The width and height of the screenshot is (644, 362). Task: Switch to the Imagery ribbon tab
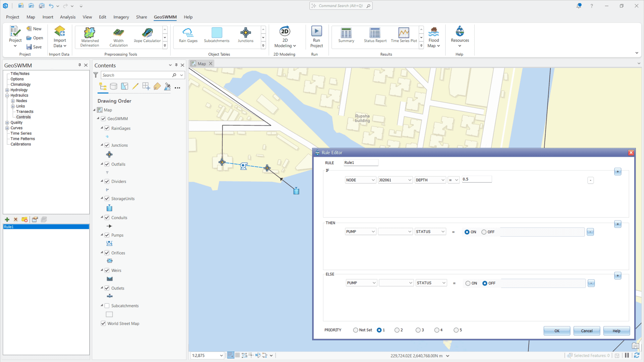coord(121,17)
